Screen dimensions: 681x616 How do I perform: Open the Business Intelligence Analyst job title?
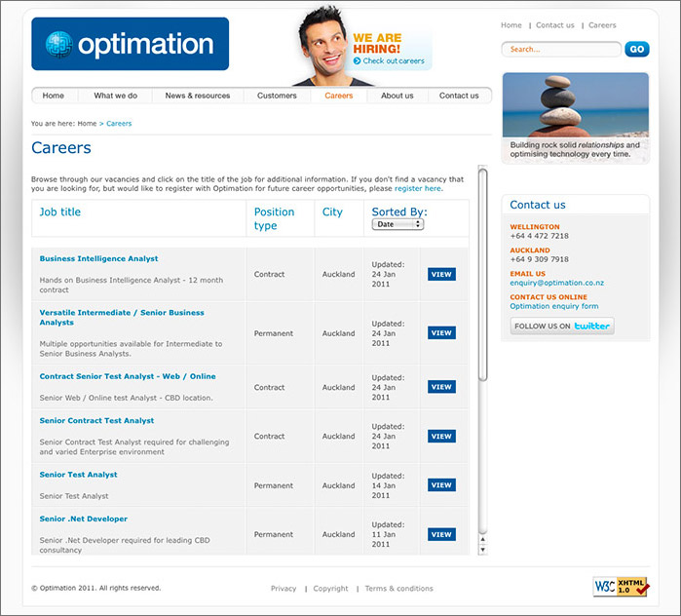[98, 258]
